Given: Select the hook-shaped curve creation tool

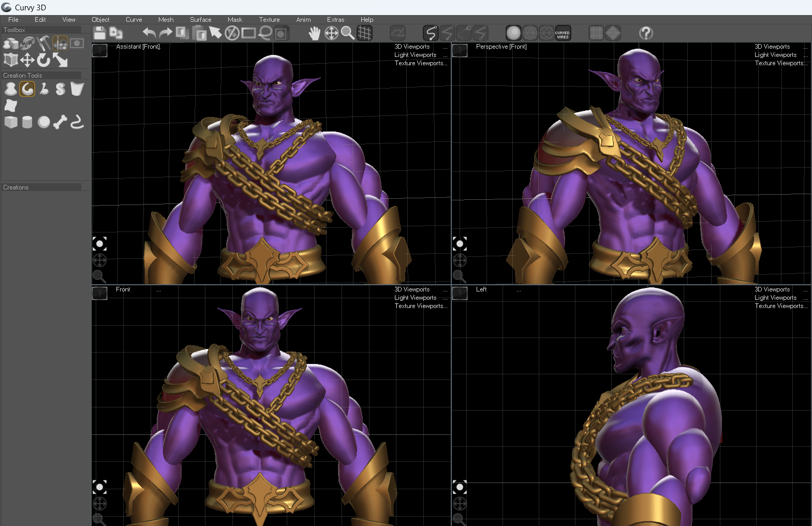Looking at the screenshot, I should tap(77, 122).
